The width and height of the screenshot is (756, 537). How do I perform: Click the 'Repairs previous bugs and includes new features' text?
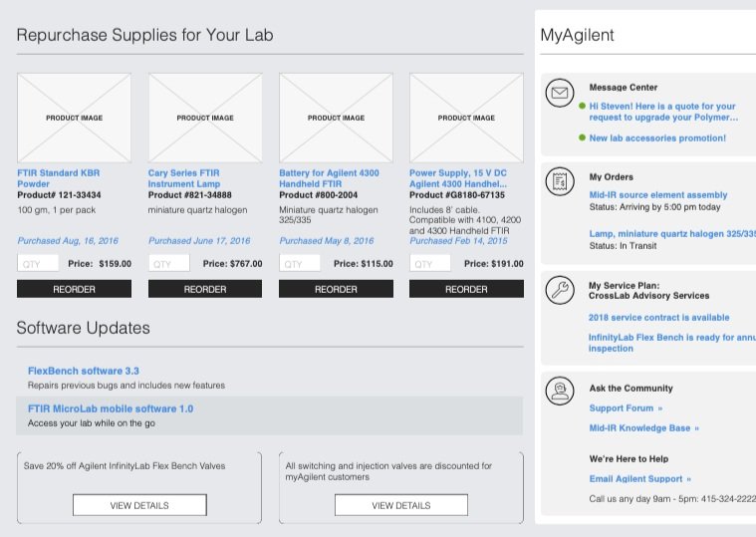point(126,386)
